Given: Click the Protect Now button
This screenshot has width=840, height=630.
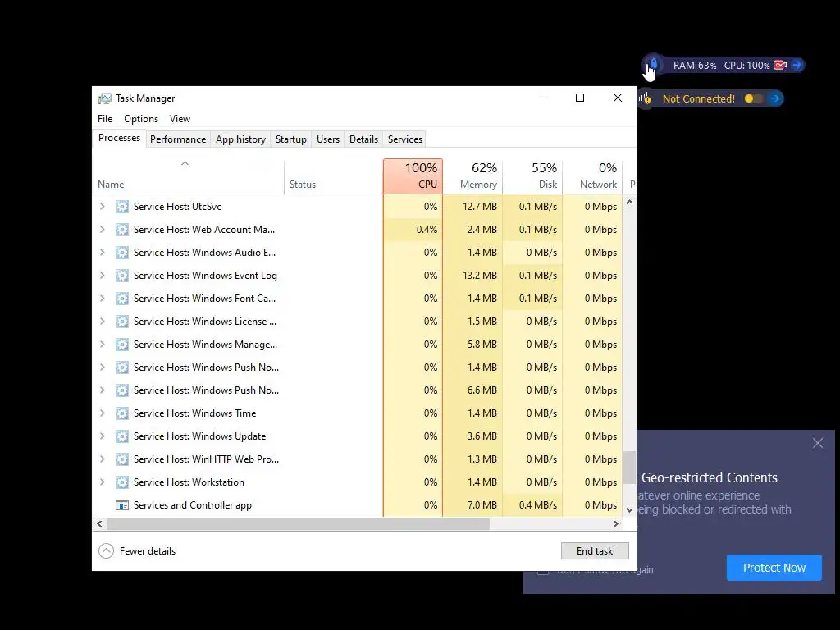Looking at the screenshot, I should [774, 568].
